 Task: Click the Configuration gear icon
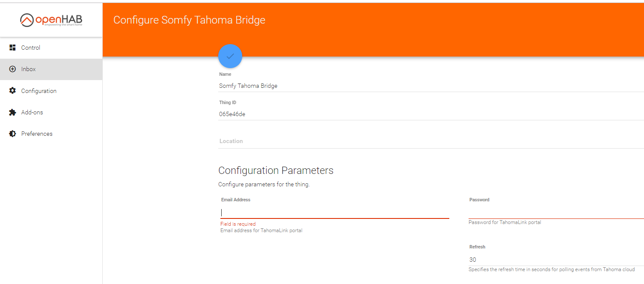point(12,91)
